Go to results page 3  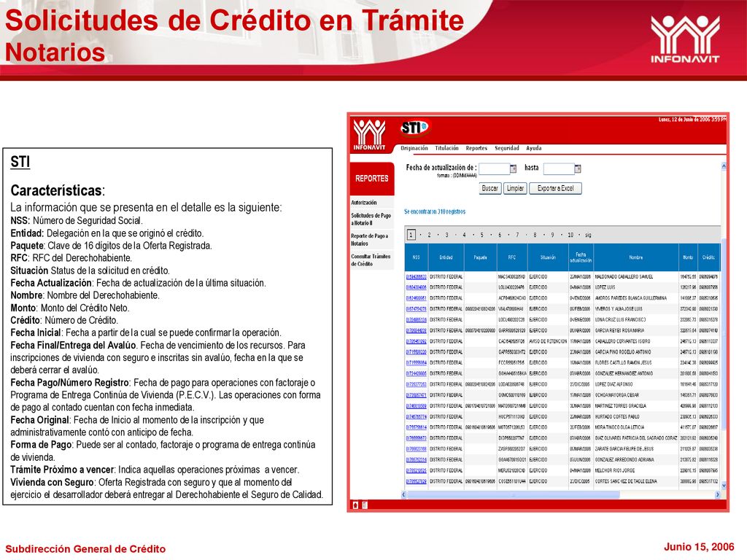point(446,235)
